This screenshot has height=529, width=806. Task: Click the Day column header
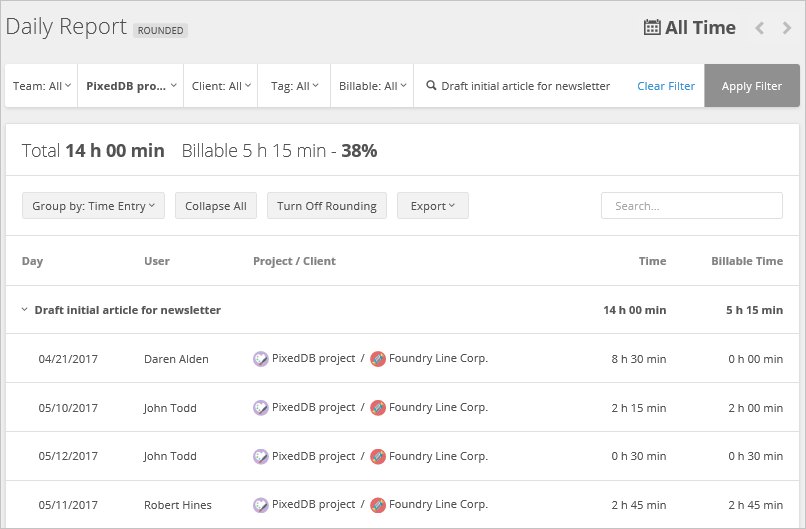pos(32,261)
